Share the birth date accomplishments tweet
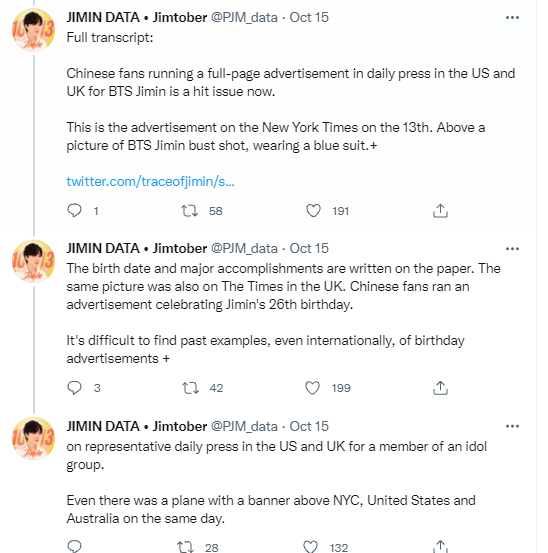Screen dimensions: 548x553 tap(440, 388)
